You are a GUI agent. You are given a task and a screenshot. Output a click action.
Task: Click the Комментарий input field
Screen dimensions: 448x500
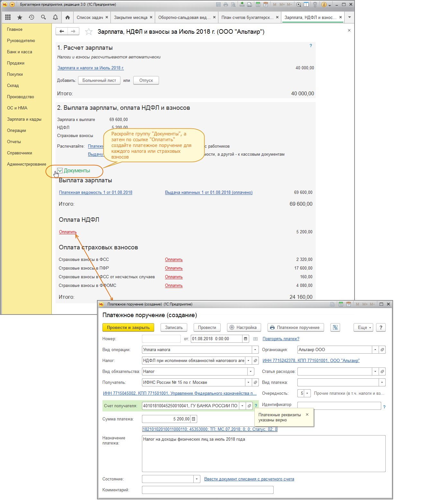point(207,490)
